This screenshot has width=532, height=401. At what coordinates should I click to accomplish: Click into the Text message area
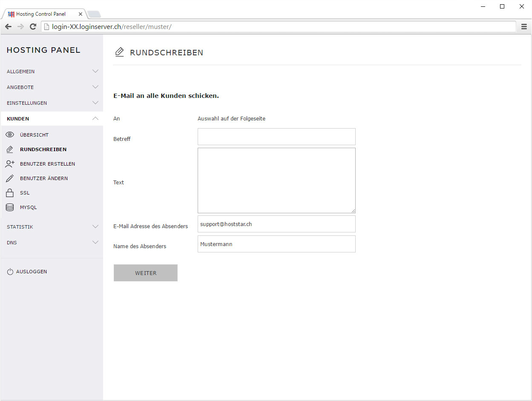tap(276, 180)
